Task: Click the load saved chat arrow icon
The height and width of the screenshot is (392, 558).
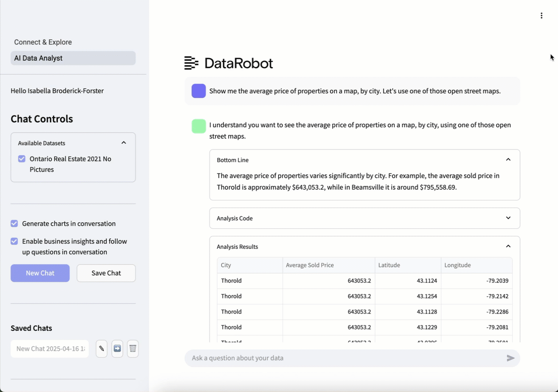Action: pyautogui.click(x=117, y=349)
